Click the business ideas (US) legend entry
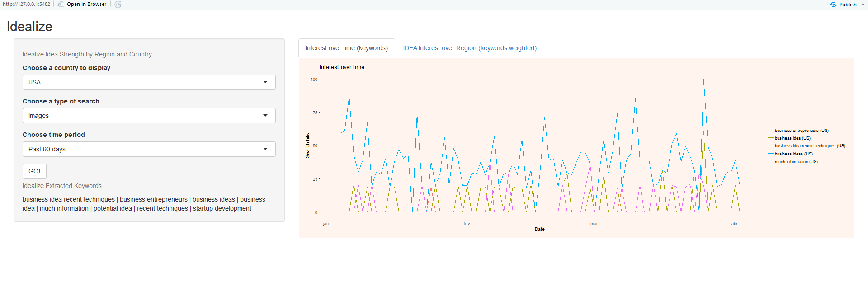Screen dimensions: 868x286 point(790,154)
